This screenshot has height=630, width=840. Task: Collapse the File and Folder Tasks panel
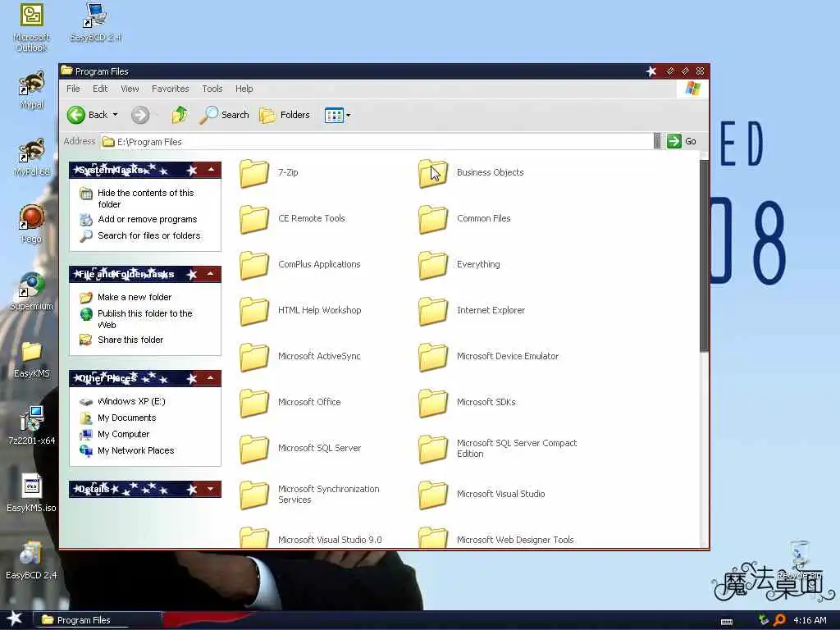pos(211,274)
